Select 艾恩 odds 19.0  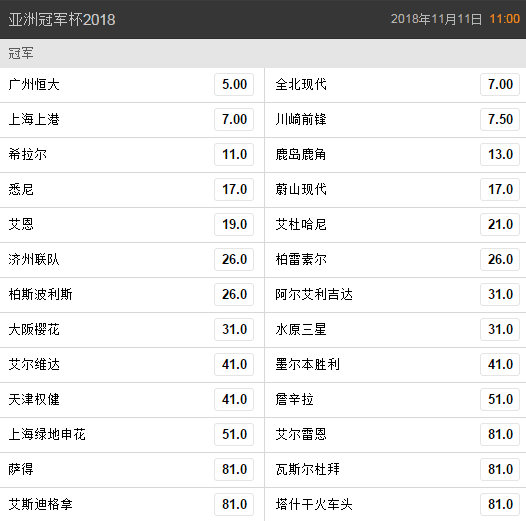tap(234, 224)
